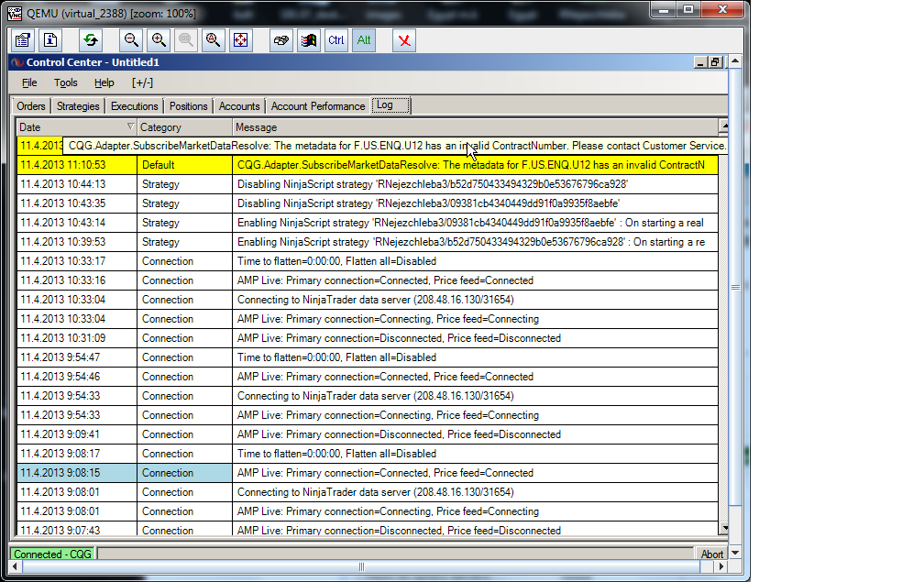Viewport: 924px width, 582px height.
Task: Click Control Center title bar icon
Action: (17, 62)
